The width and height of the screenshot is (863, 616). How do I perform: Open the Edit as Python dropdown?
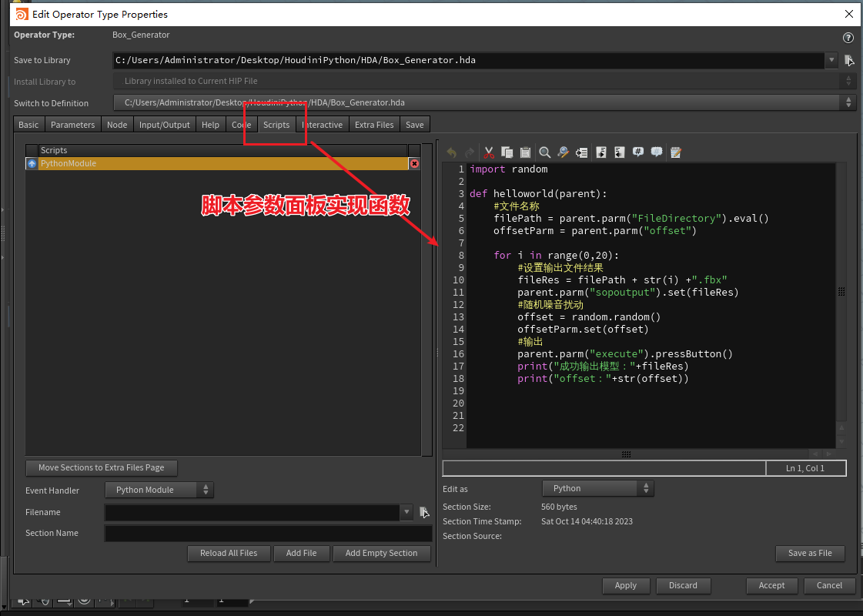(x=597, y=488)
